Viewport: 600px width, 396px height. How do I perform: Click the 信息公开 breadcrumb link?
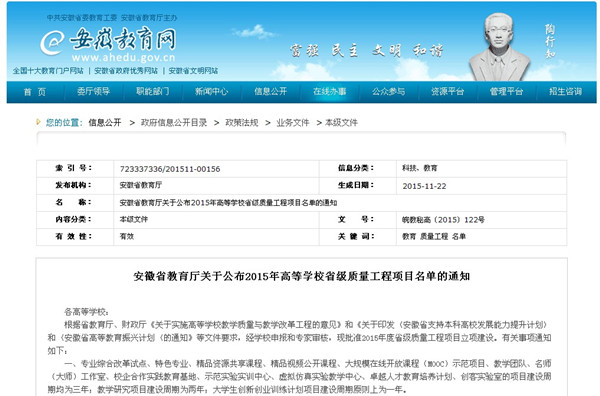click(x=105, y=122)
